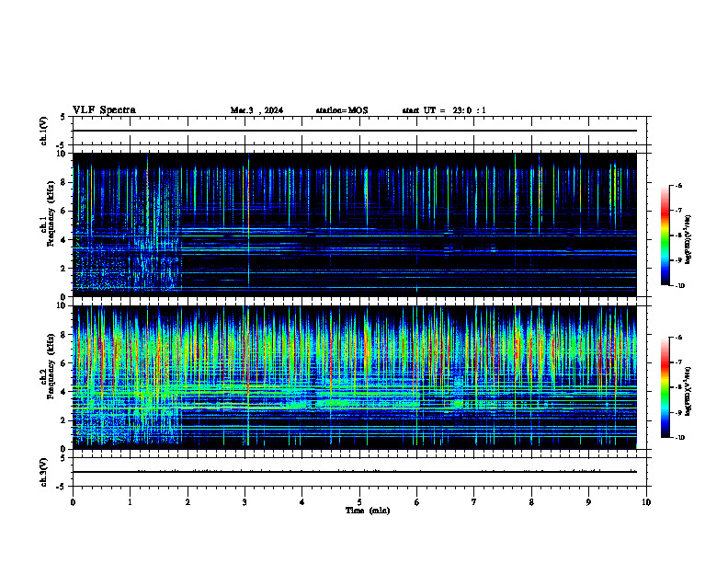Screen dimensions: 728x563
Task: Click the "Time (min)" axis label
Action: coord(368,511)
